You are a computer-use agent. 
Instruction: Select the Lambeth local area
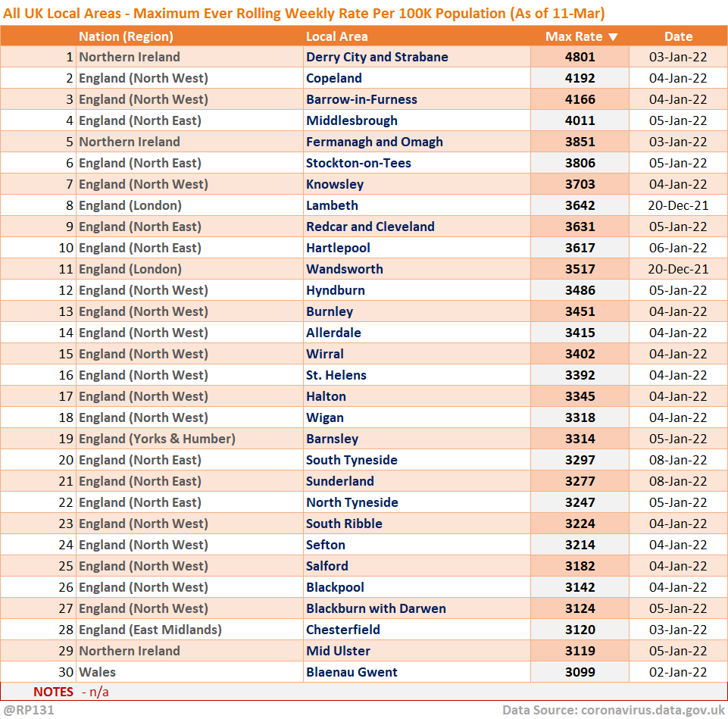tap(332, 205)
